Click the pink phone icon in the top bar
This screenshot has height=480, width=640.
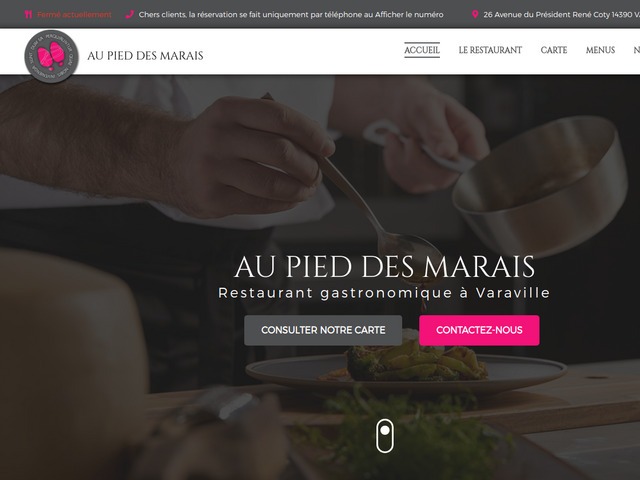point(129,14)
